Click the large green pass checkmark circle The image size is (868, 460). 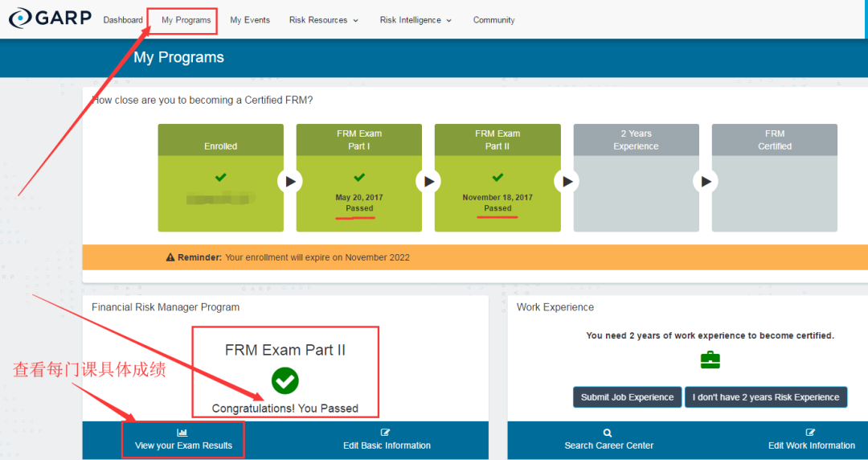click(x=285, y=380)
